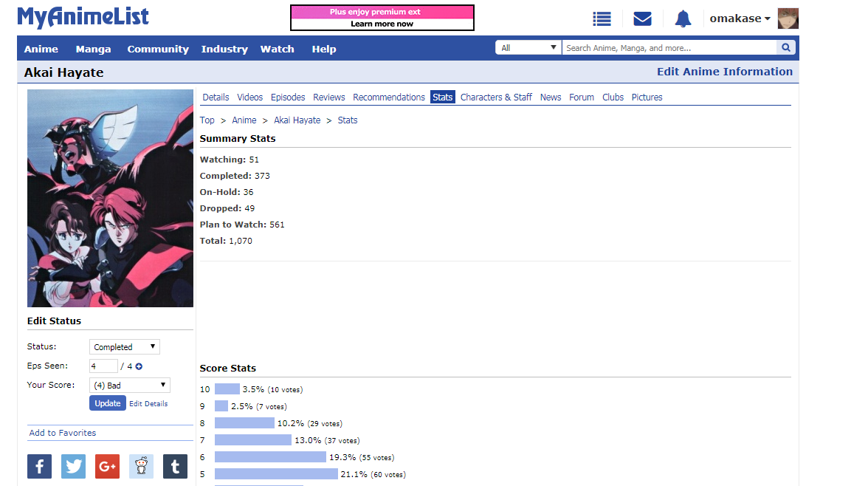Share on Facebook icon
Viewport: 868px width, 486px height.
tap(39, 467)
